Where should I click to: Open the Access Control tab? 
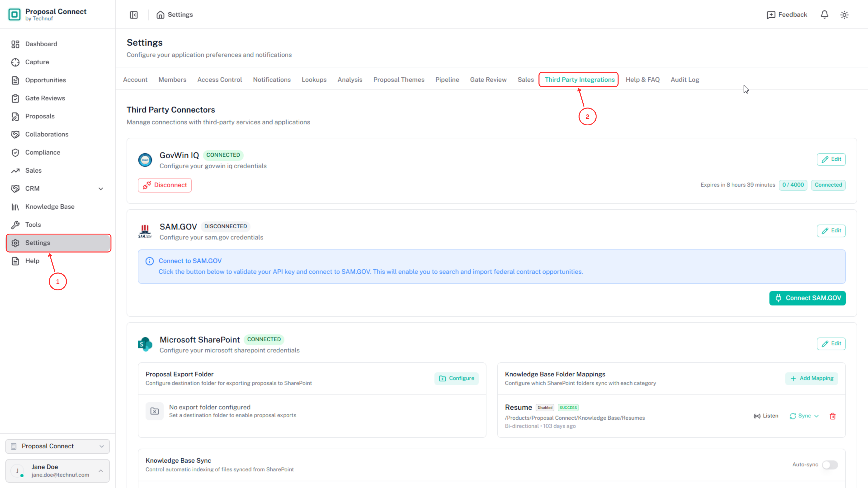coord(219,80)
